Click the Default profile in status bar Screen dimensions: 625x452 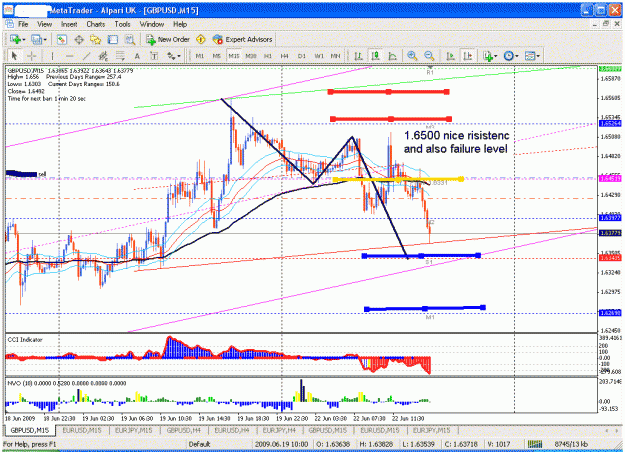(199, 444)
